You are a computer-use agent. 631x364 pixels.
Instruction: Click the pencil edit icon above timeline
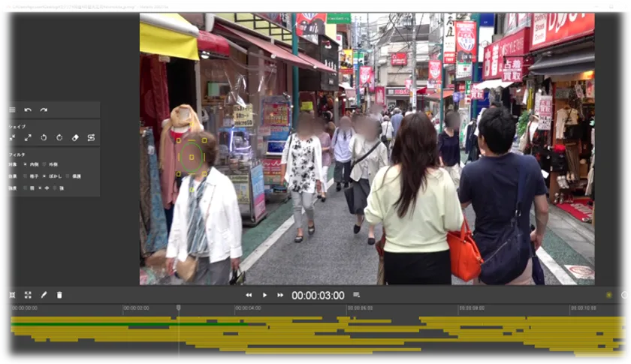tap(44, 296)
